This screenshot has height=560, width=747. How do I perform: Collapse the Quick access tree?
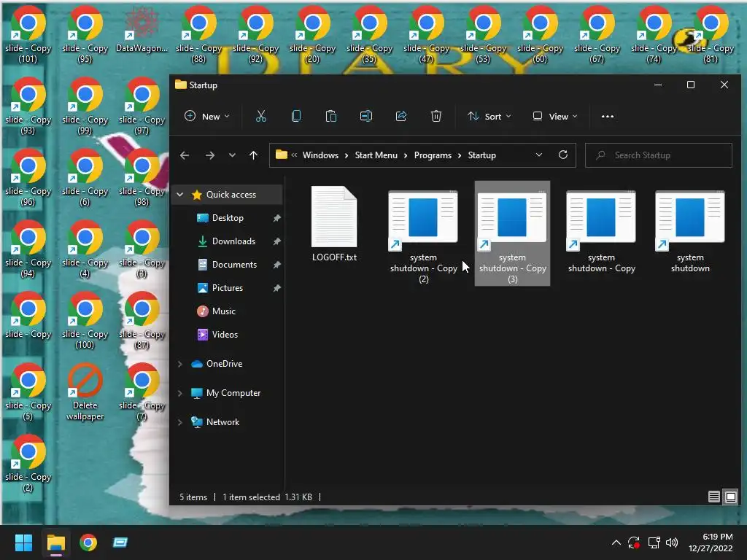coord(180,194)
